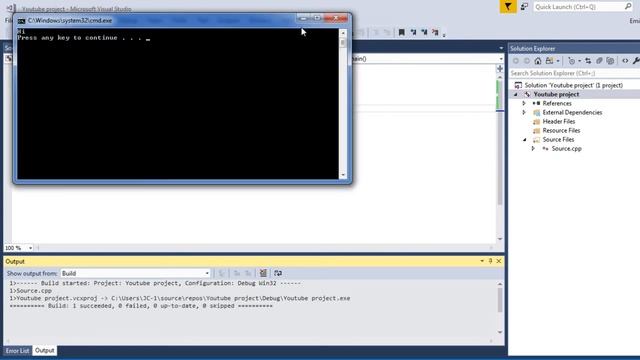
Task: Sync with Active Document icon
Action: [588, 61]
